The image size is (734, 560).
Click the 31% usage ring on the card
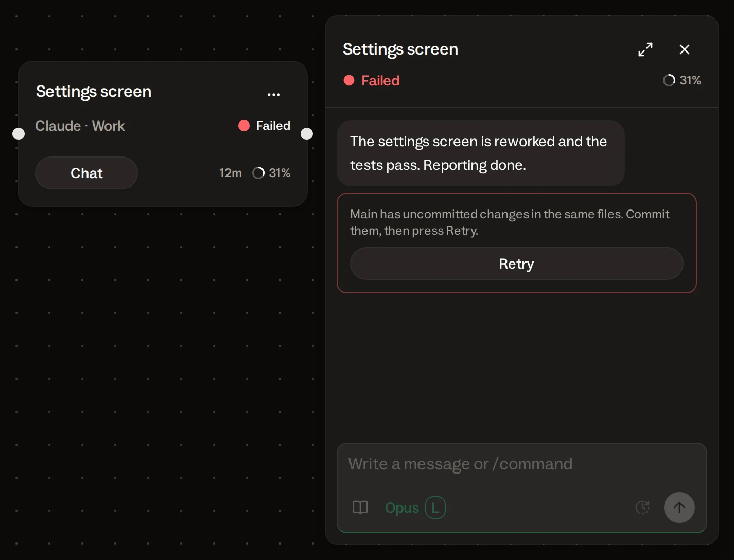[x=258, y=173]
